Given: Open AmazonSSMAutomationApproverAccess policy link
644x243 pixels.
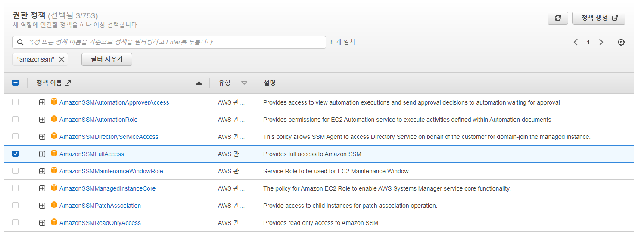Looking at the screenshot, I should tap(114, 102).
